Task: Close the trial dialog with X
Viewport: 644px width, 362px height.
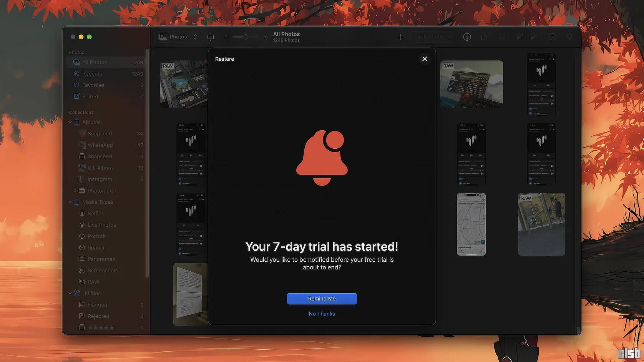Action: point(424,59)
